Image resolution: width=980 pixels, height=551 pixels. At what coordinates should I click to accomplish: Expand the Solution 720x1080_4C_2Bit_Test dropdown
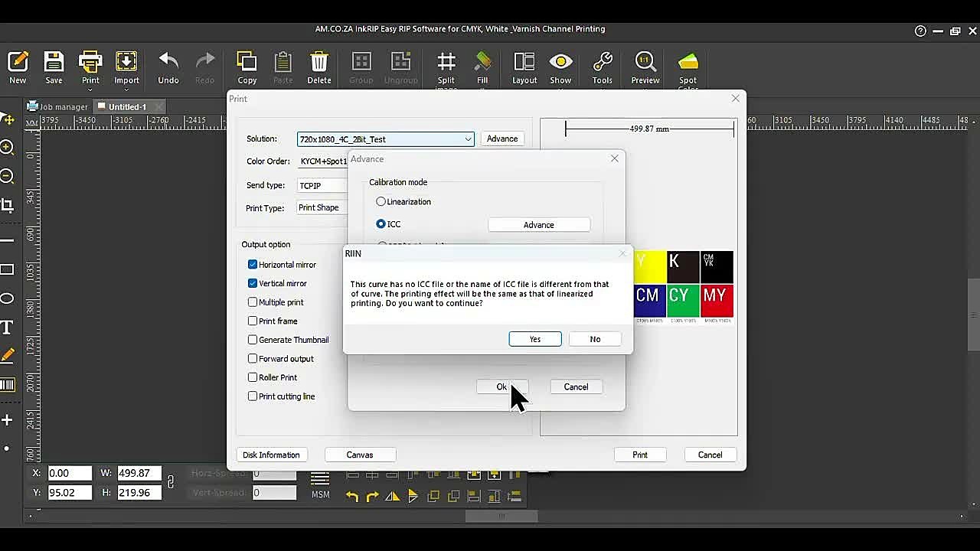point(386,139)
